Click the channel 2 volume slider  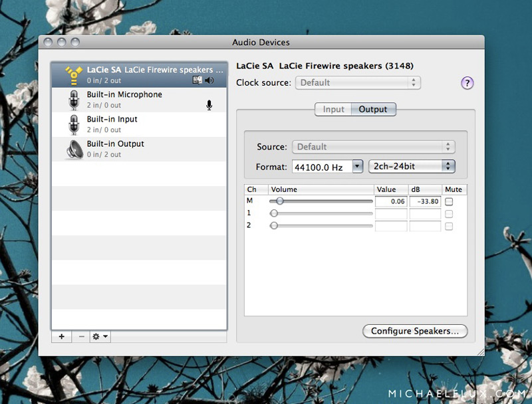[321, 226]
